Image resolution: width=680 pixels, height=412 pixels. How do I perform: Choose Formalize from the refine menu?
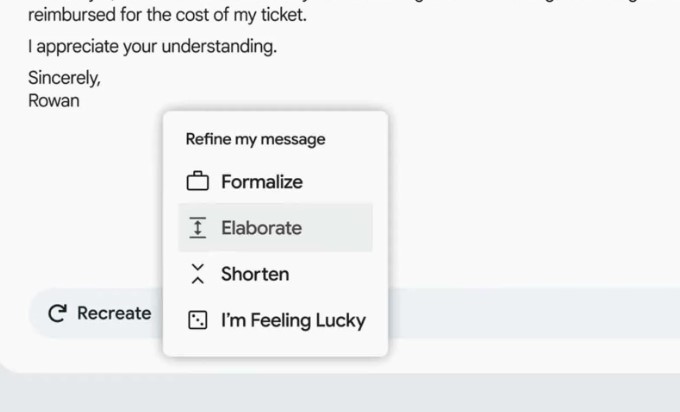coord(262,182)
